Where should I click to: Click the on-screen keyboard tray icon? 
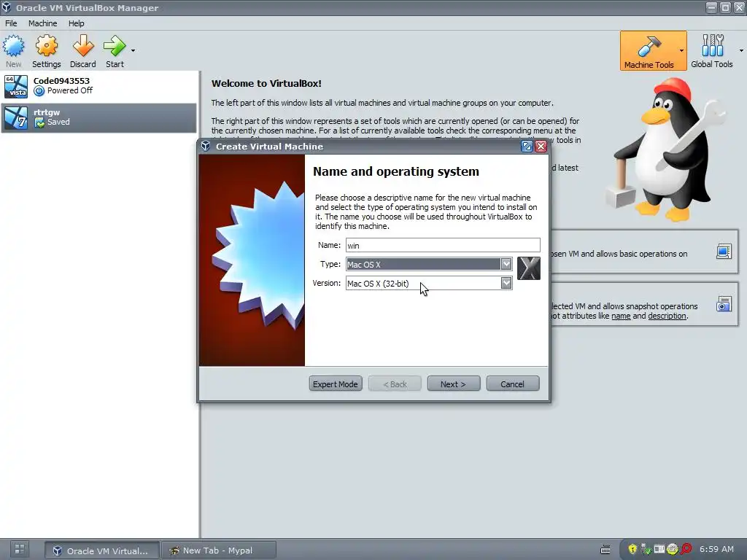(605, 550)
